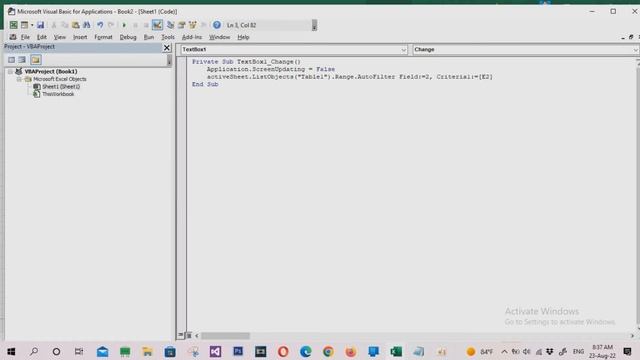Click the End Sub code line
The width and height of the screenshot is (640, 360).
point(205,84)
